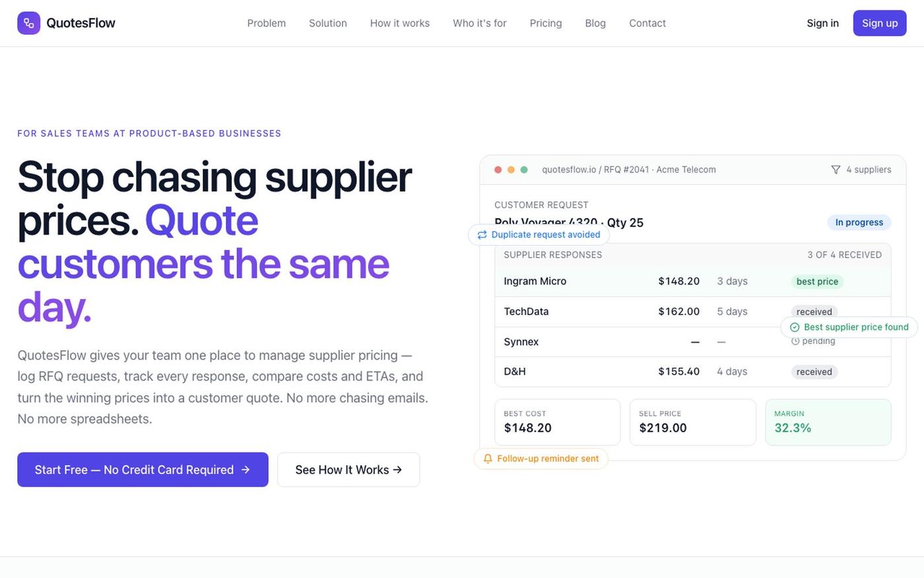Click the green window dot in mockup
924x578 pixels.
(x=524, y=170)
